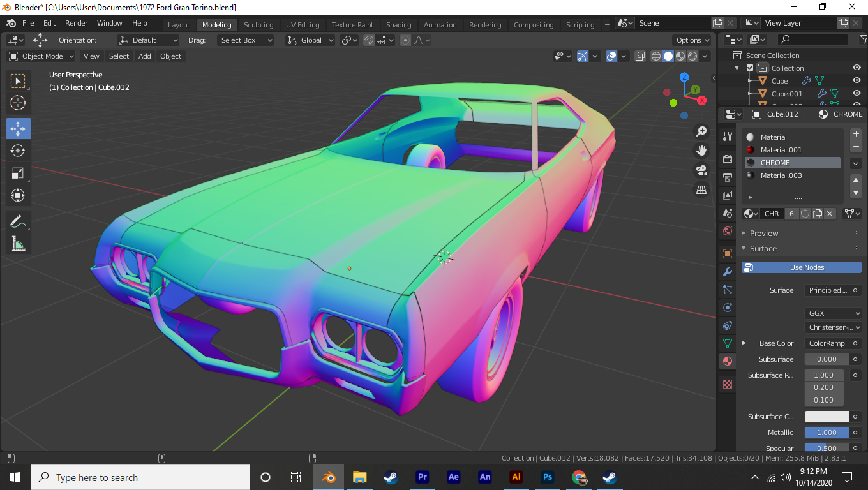The image size is (868, 490).
Task: Switch perspective/orthographic grid icon
Action: pos(701,189)
